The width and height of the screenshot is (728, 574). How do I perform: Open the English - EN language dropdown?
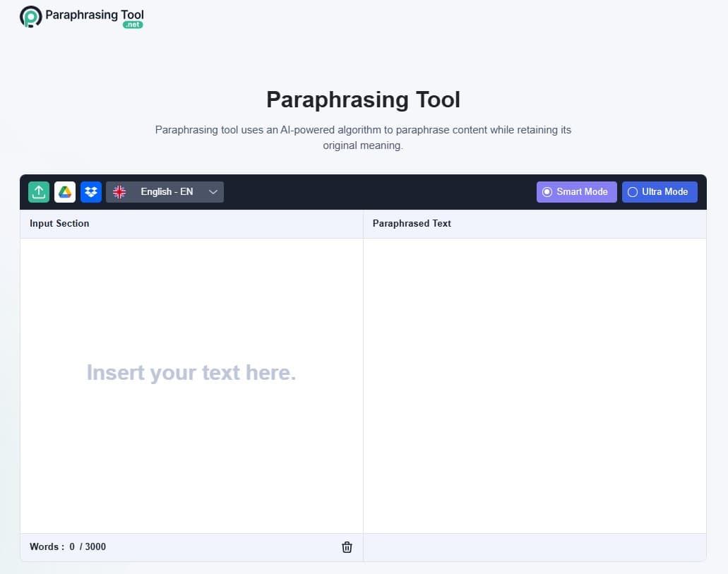(x=165, y=191)
